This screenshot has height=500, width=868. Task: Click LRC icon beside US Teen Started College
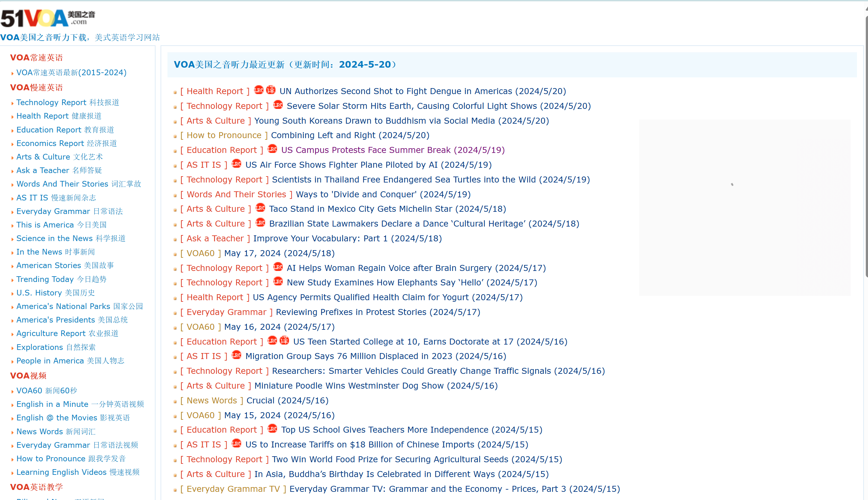(272, 341)
